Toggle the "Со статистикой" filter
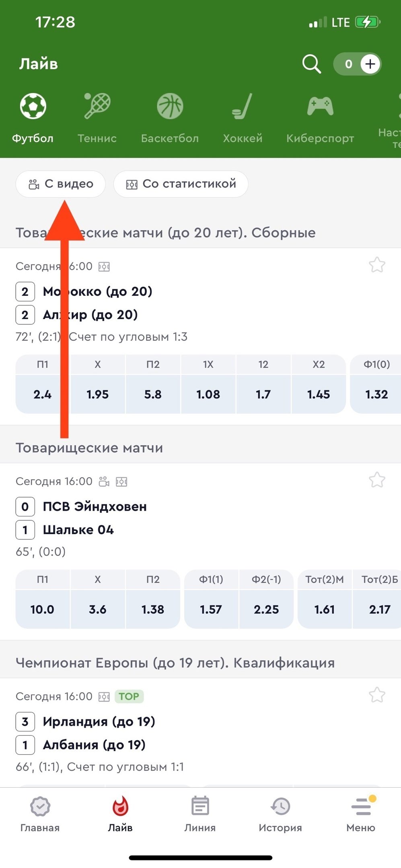 181,184
